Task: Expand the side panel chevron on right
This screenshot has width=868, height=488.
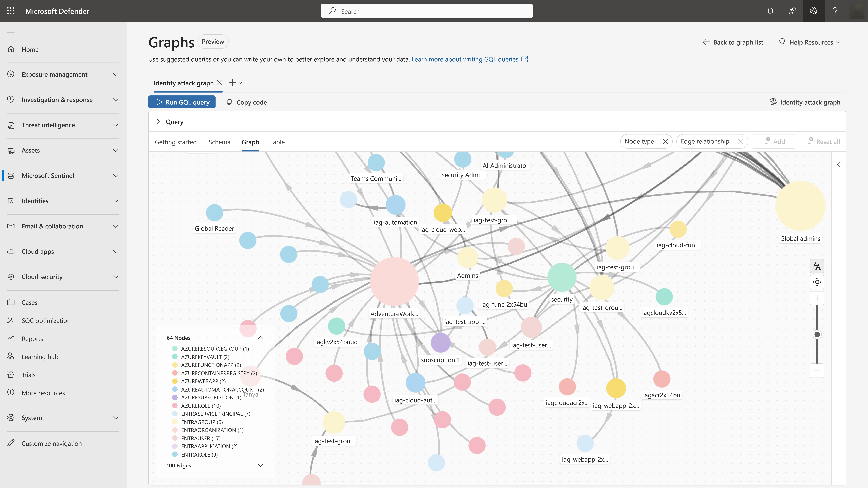Action: click(x=839, y=164)
